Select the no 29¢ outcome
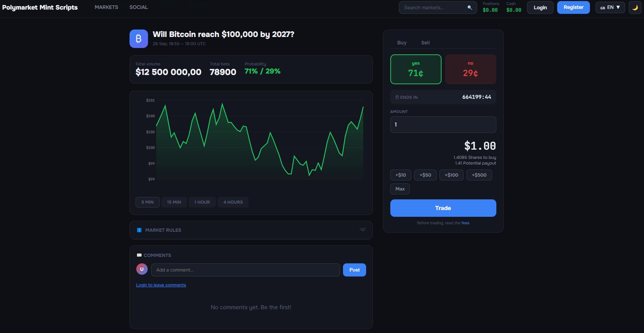 coord(470,69)
